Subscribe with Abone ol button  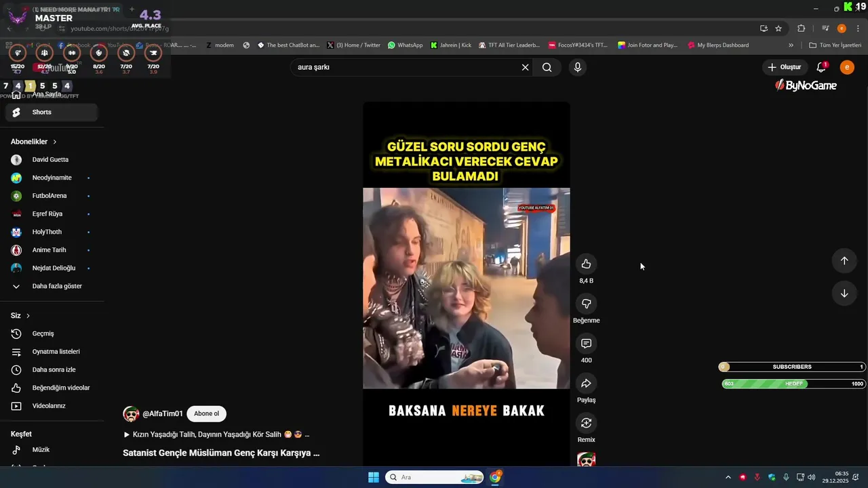point(206,414)
